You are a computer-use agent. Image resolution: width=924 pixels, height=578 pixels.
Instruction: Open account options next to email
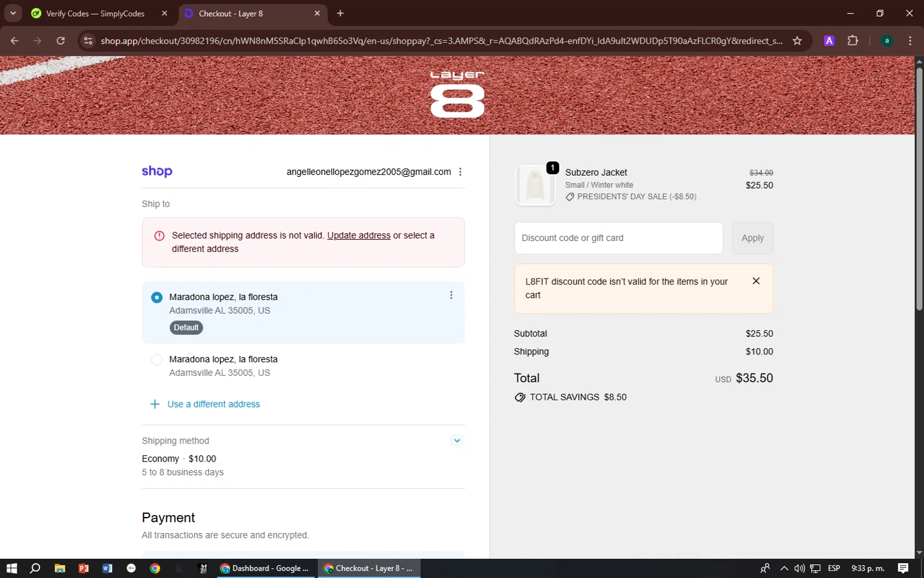pyautogui.click(x=460, y=172)
